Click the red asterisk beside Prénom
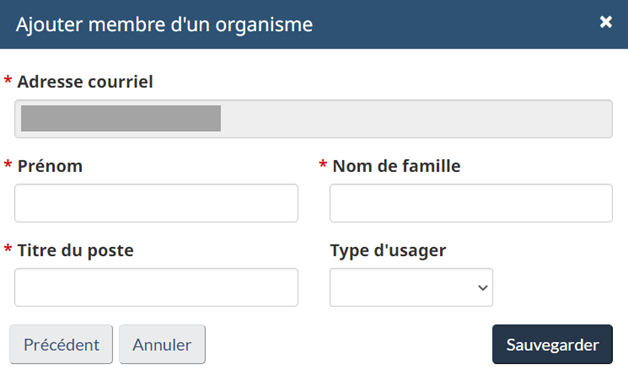Image resolution: width=628 pixels, height=391 pixels. (8, 164)
